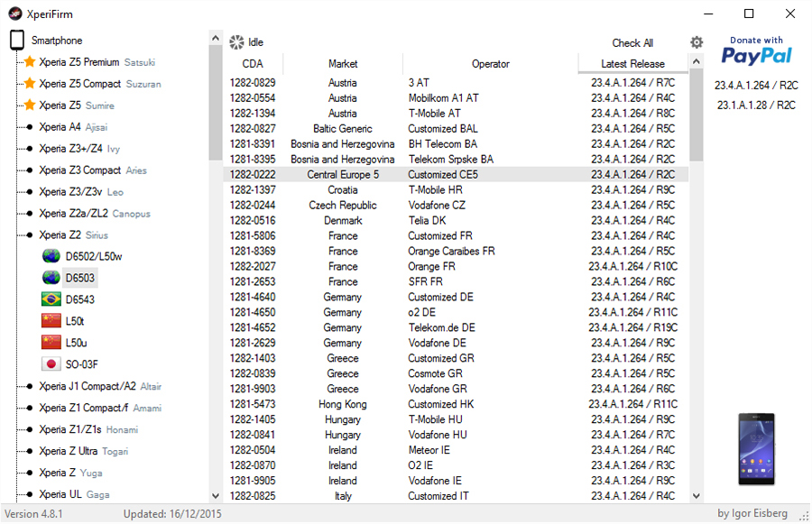Sort by the Latest Release column header

click(632, 64)
